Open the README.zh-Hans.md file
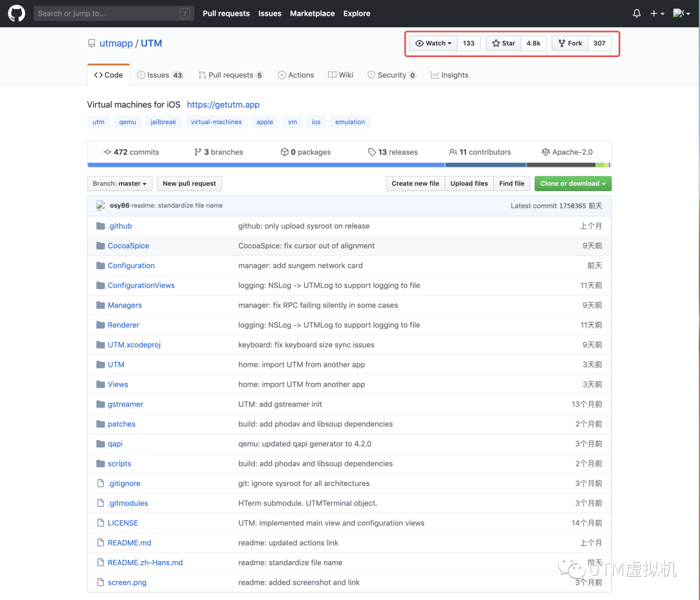Image resolution: width=700 pixels, height=600 pixels. click(145, 562)
